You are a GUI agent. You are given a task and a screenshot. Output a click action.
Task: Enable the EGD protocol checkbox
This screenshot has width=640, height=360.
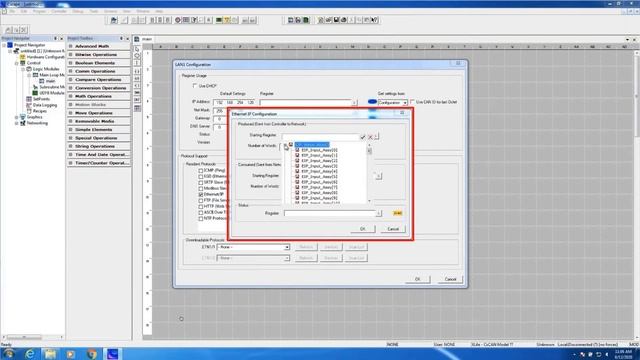coord(201,176)
